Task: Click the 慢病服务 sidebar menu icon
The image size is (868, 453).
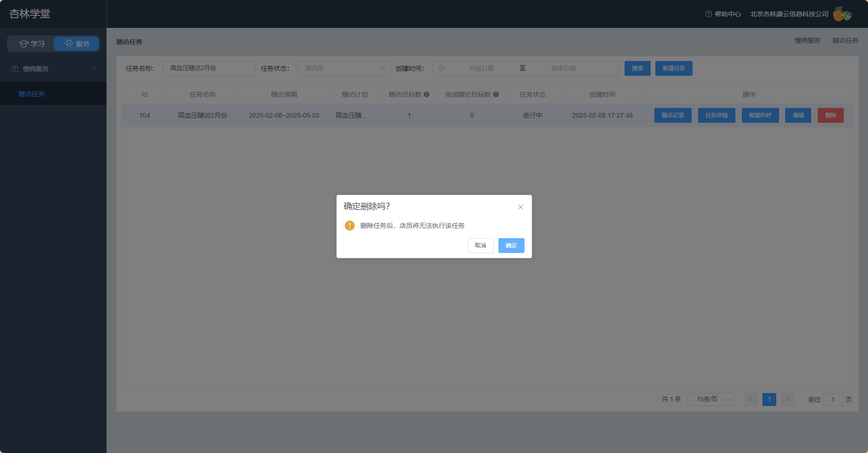Action: [x=15, y=69]
